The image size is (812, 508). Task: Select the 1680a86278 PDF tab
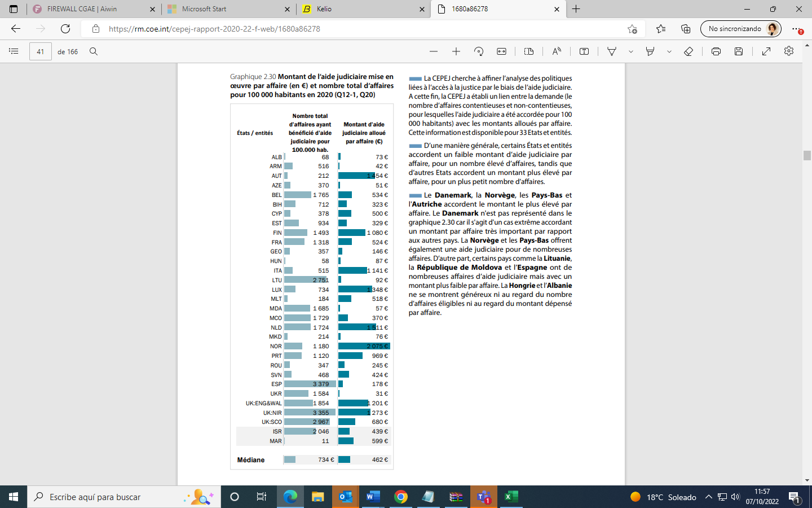pos(498,9)
